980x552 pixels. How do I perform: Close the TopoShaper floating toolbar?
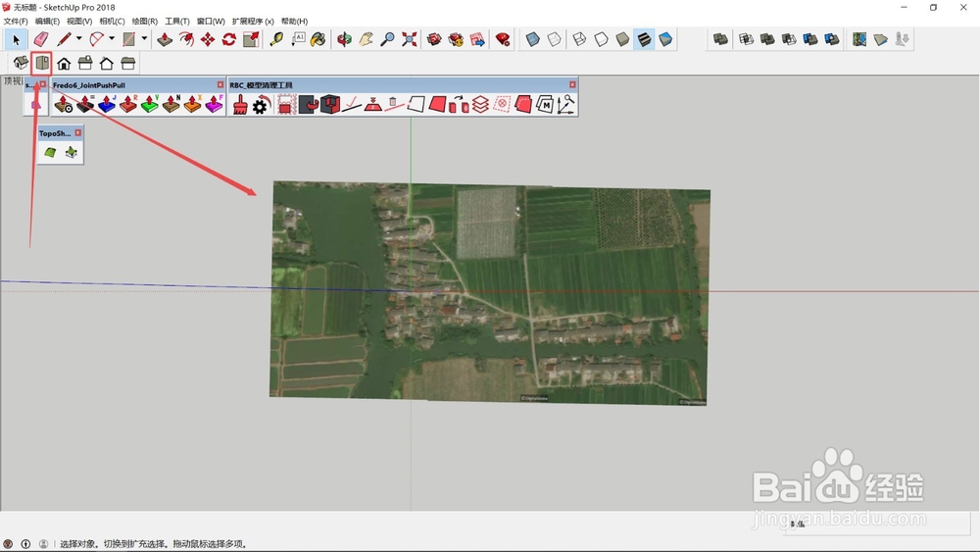(78, 132)
